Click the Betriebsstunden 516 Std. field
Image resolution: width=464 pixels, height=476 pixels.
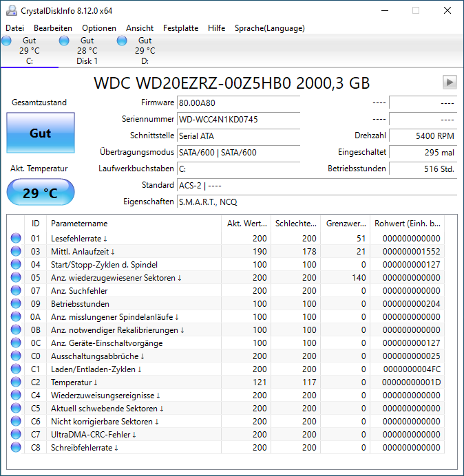(x=423, y=169)
